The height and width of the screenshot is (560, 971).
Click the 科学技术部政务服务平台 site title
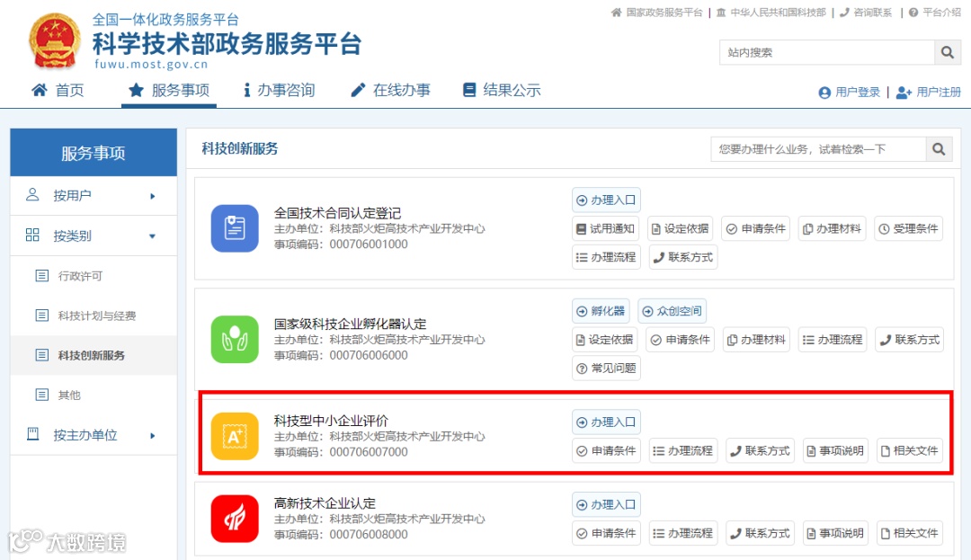[227, 43]
